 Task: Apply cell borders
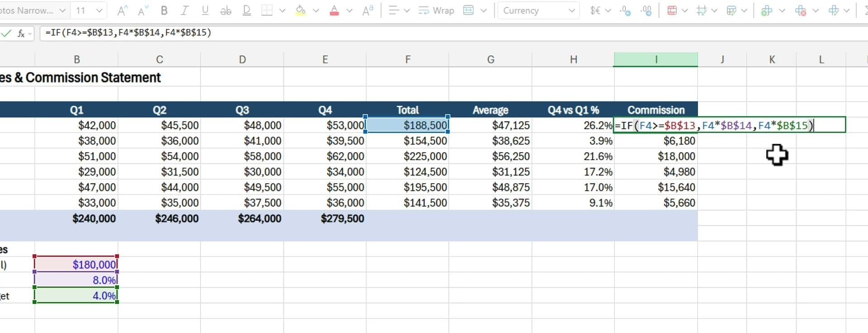267,10
